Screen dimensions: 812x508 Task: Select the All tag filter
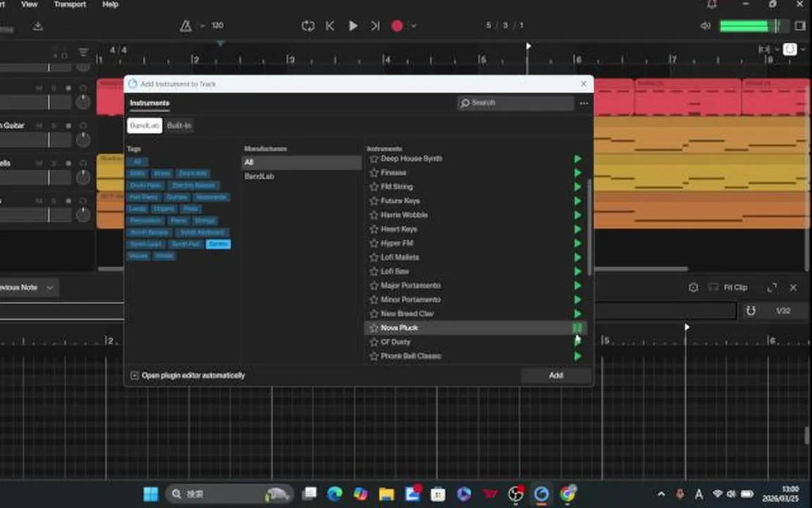tap(137, 162)
